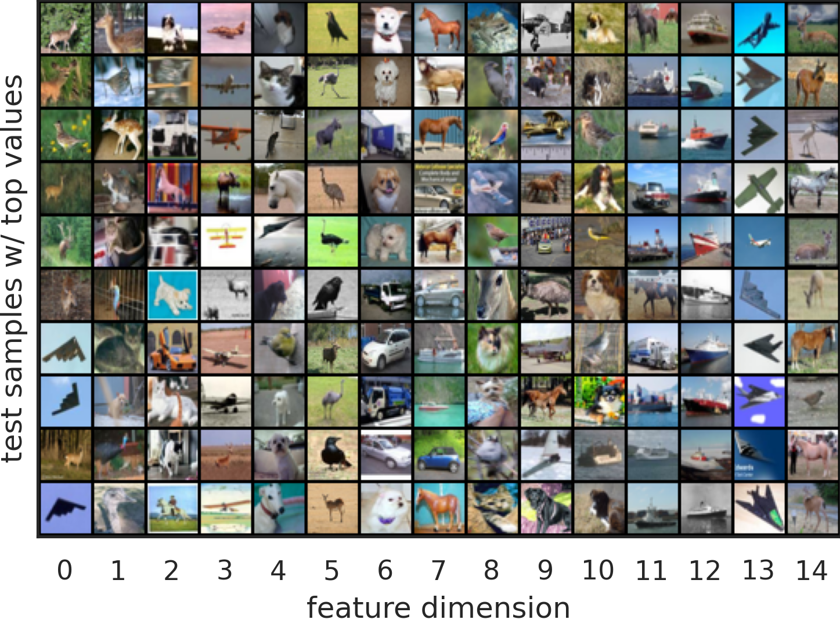Viewport: 840px width, 623px height.
Task: Open the blue and green garbage truck image
Action: pyautogui.click(x=386, y=402)
